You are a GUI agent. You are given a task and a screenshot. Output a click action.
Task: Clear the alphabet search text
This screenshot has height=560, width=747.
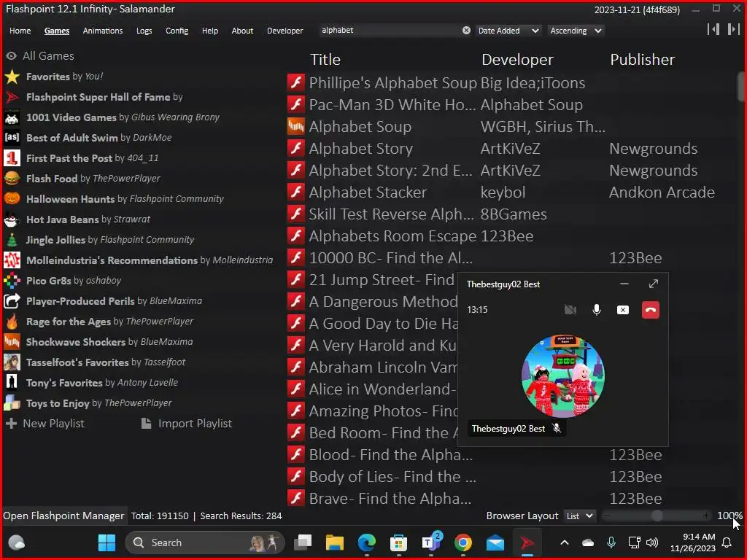pyautogui.click(x=466, y=31)
